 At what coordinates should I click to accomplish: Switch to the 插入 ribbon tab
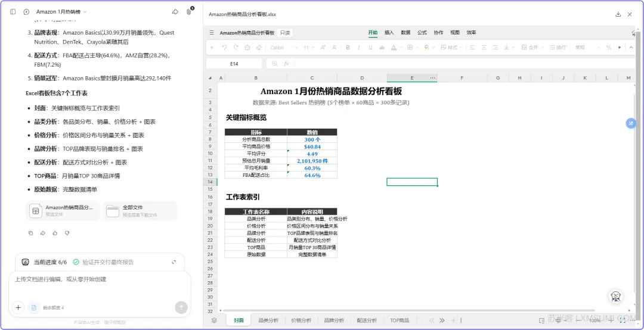(389, 32)
